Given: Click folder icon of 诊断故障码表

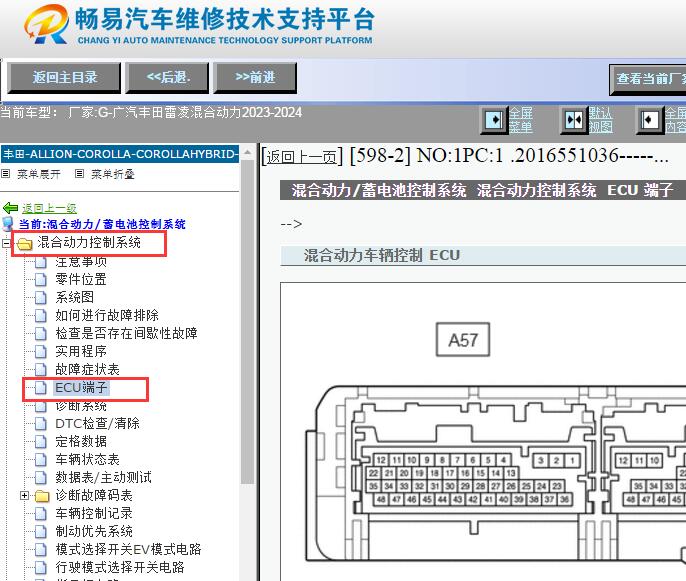Looking at the screenshot, I should [x=42, y=496].
